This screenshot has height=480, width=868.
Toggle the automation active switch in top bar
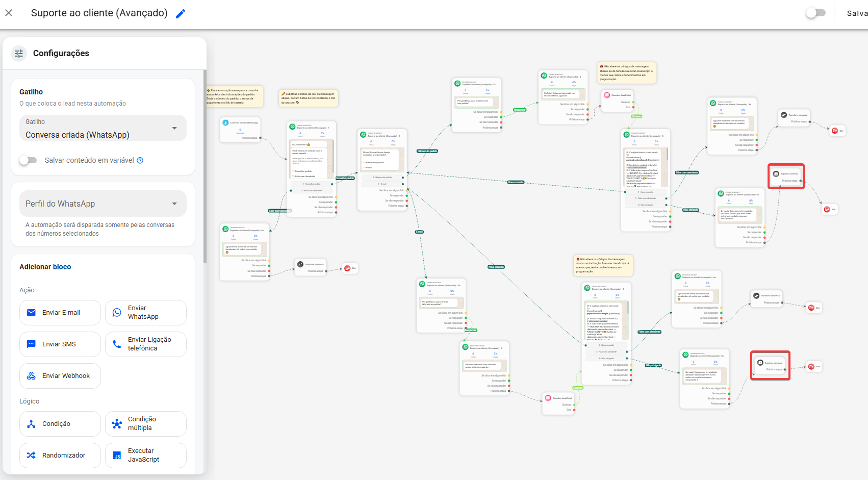click(815, 13)
